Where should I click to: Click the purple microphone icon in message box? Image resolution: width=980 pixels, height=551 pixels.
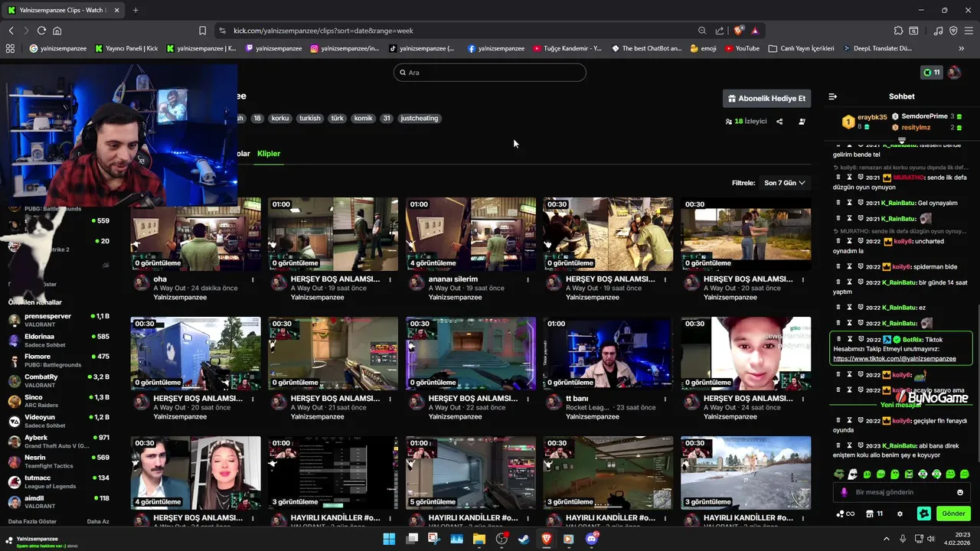(844, 493)
